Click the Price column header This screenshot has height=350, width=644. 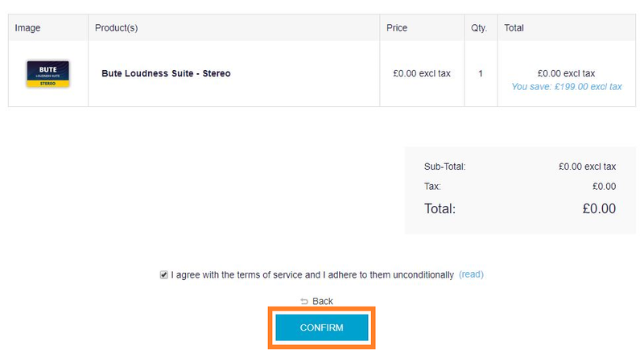pyautogui.click(x=397, y=28)
